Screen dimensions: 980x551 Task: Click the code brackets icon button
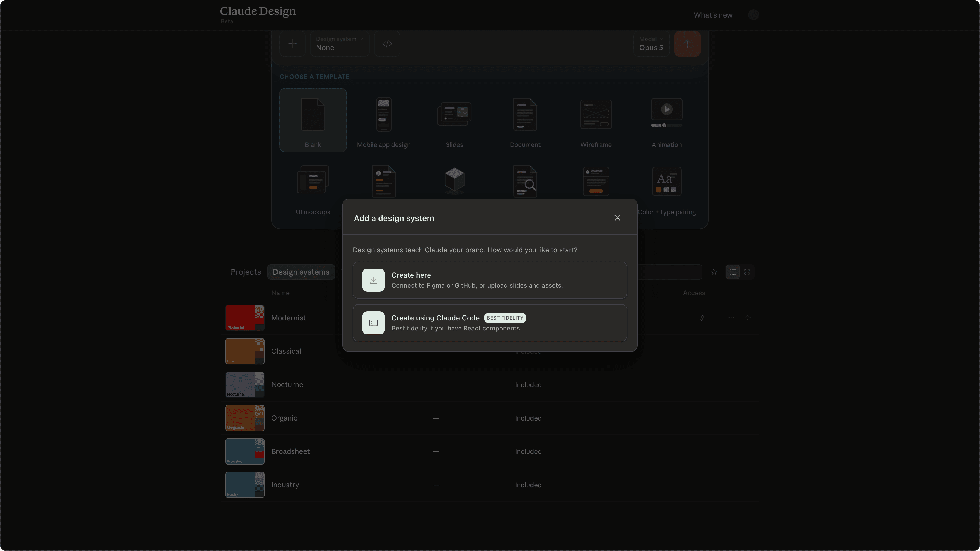[x=387, y=44]
